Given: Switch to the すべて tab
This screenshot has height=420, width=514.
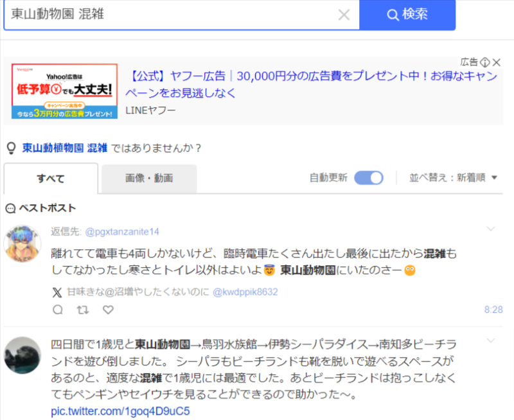Looking at the screenshot, I should point(51,179).
